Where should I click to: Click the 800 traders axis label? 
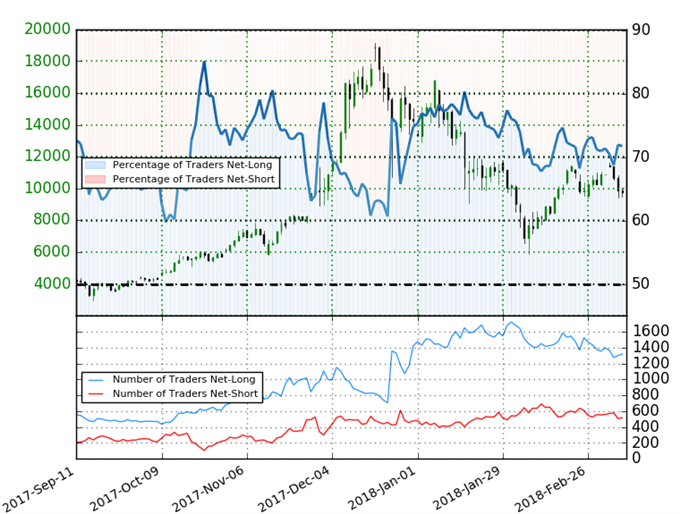646,395
